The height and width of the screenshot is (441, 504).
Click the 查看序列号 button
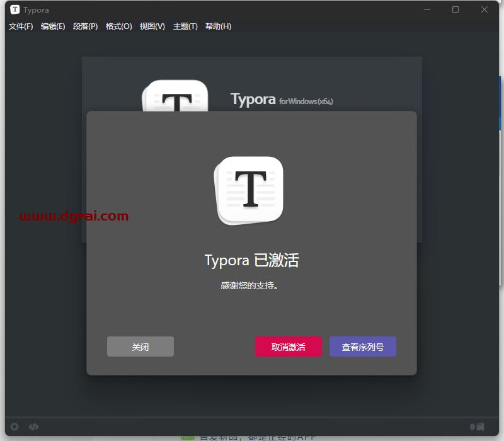pos(363,346)
